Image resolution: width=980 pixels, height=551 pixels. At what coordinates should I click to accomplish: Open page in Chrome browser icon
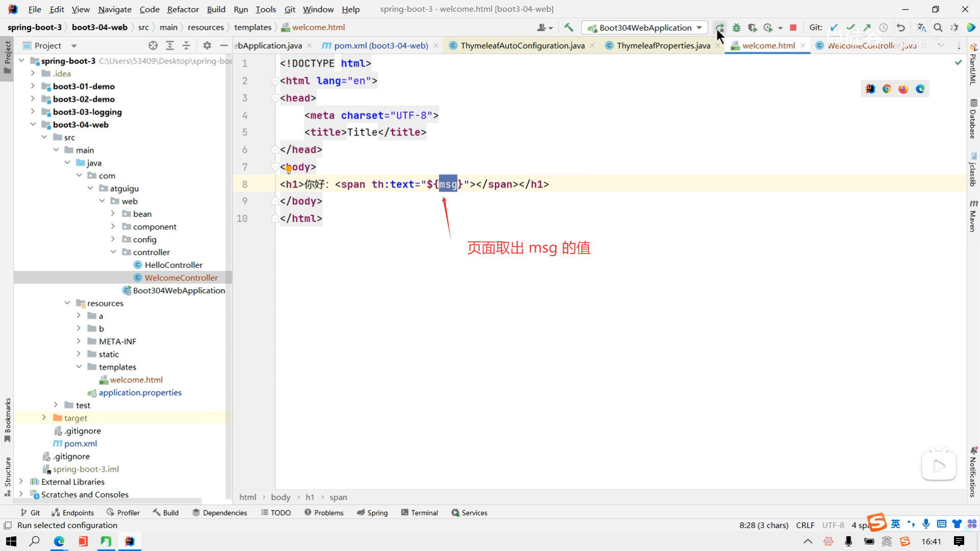[x=887, y=89]
